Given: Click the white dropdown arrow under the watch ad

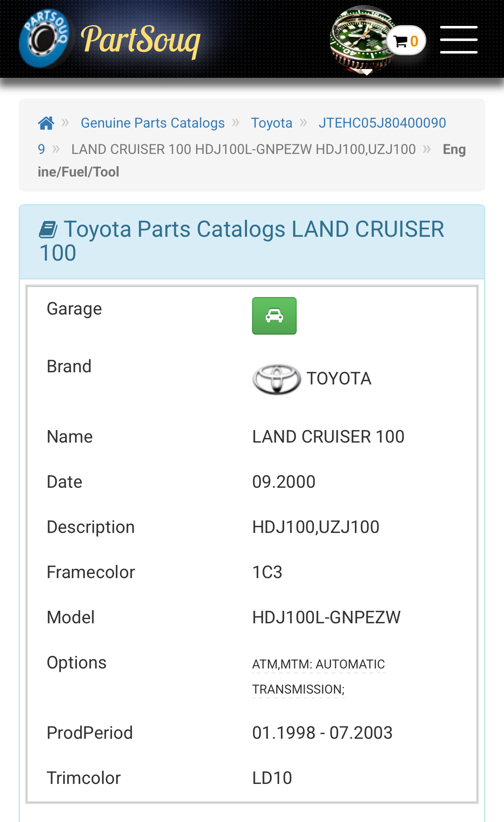Looking at the screenshot, I should [367, 72].
